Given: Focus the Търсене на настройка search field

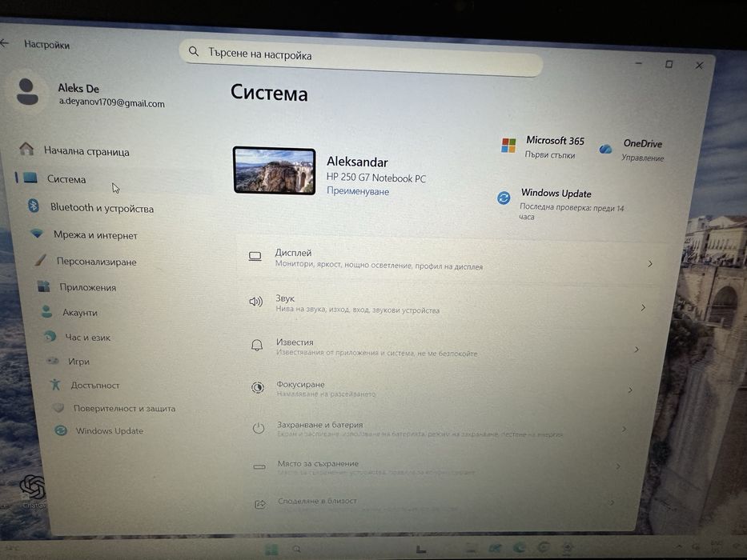Looking at the screenshot, I should pyautogui.click(x=360, y=57).
